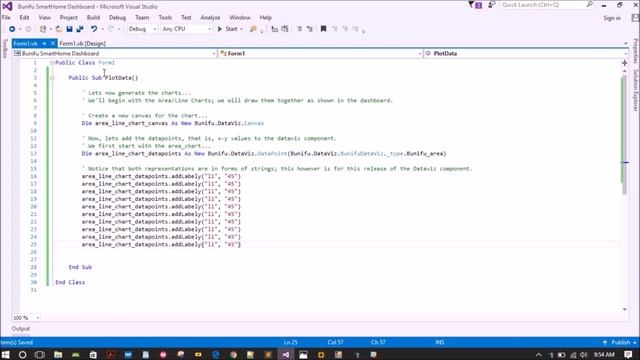Viewport: 640px width, 360px height.
Task: Open the Window menu
Action: pyautogui.click(x=240, y=18)
